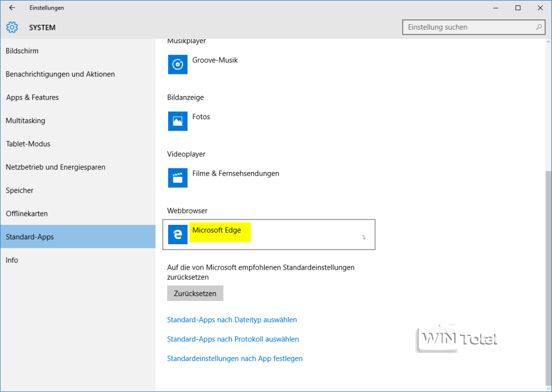Select Speicher in sidebar
Viewport: 552px width, 392px height.
pos(78,190)
